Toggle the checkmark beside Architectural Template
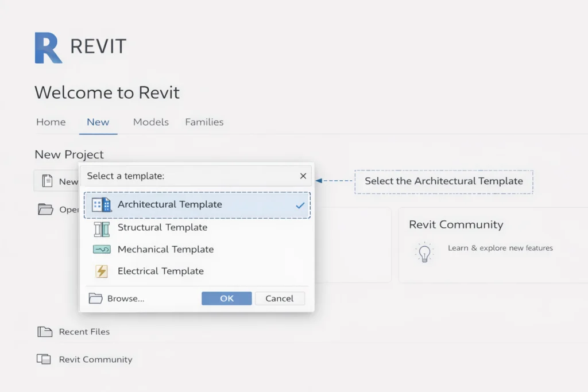Image resolution: width=588 pixels, height=392 pixels. click(299, 204)
